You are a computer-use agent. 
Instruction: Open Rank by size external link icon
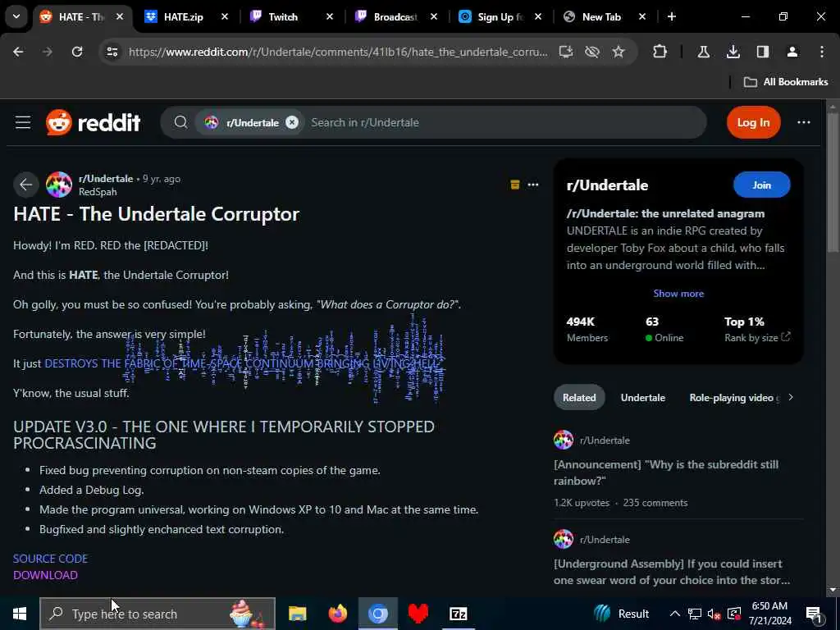pyautogui.click(x=786, y=337)
